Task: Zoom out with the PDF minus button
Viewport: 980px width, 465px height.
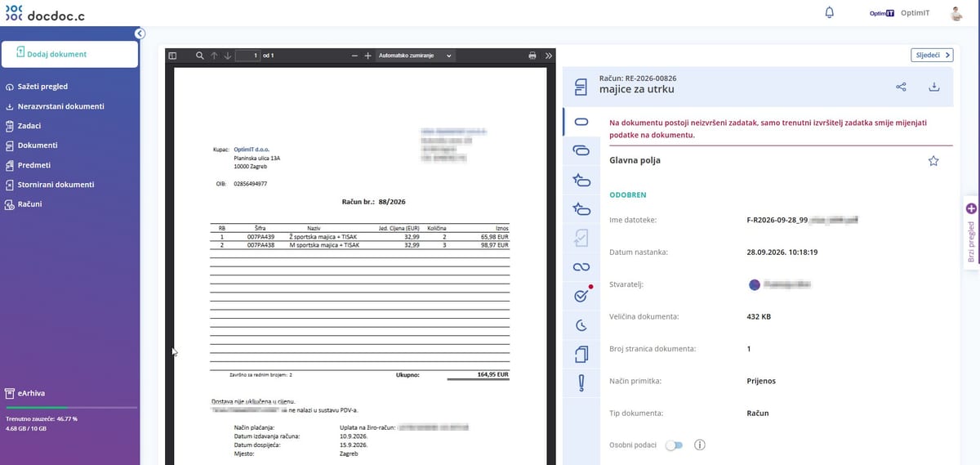Action: [354, 56]
